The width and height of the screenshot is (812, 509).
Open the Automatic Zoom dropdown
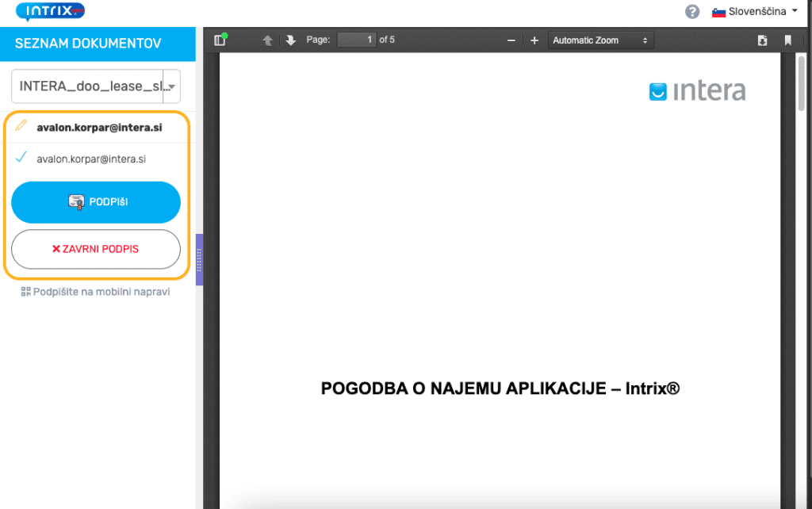(600, 39)
